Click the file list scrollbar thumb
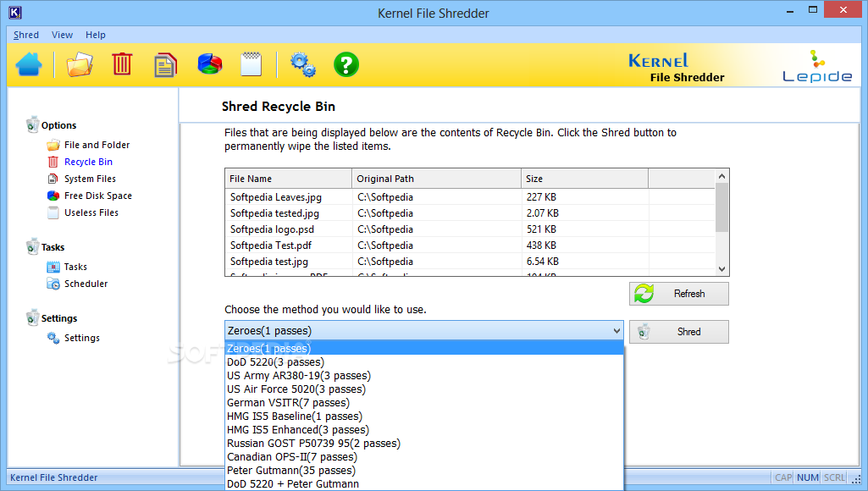 [721, 207]
